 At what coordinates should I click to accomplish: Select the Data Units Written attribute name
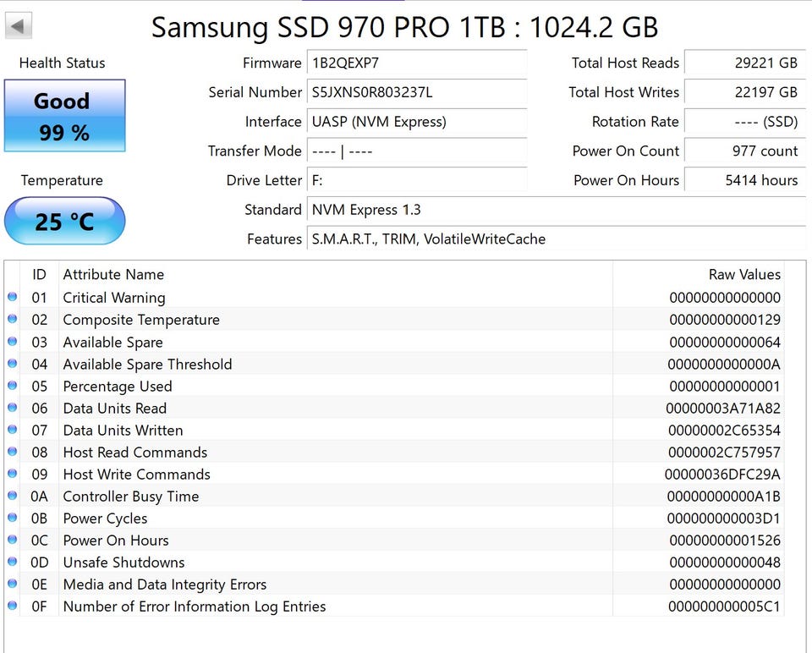pyautogui.click(x=123, y=431)
